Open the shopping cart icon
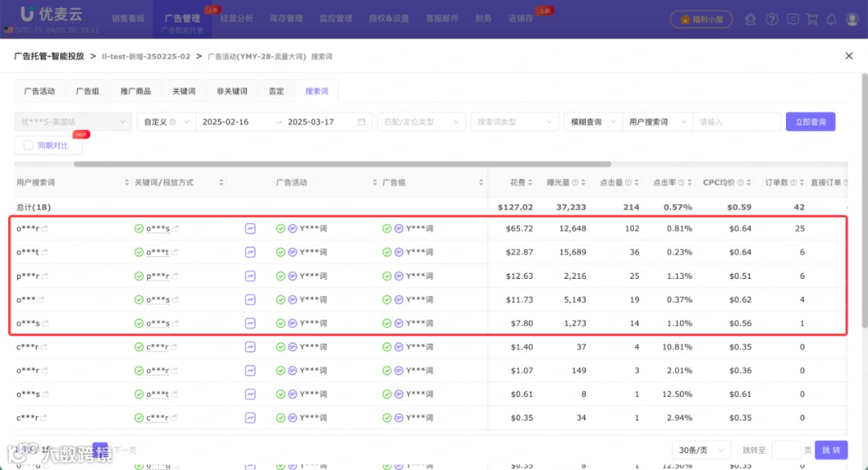 813,18
